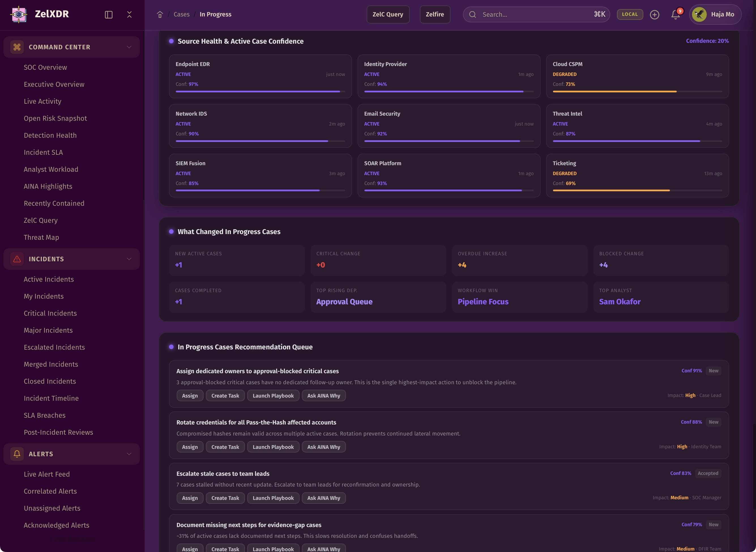Click the plus circle add icon
This screenshot has height=552, width=756.
(654, 15)
